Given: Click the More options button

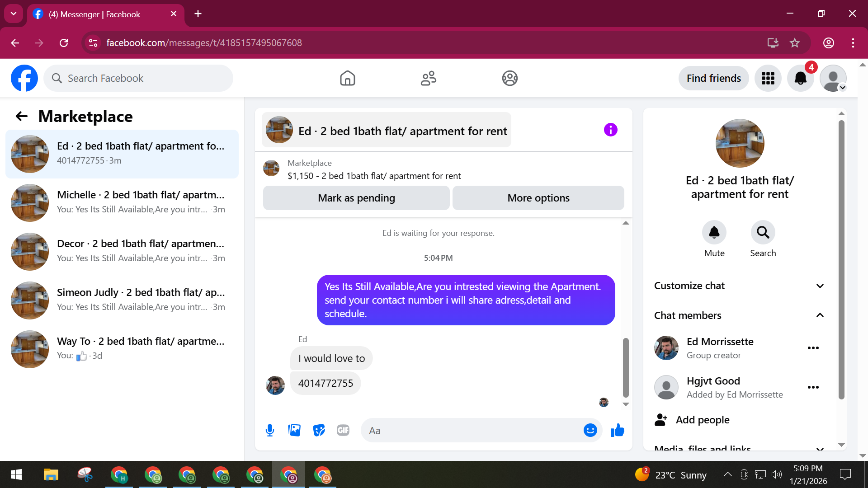Looking at the screenshot, I should pyautogui.click(x=538, y=198).
